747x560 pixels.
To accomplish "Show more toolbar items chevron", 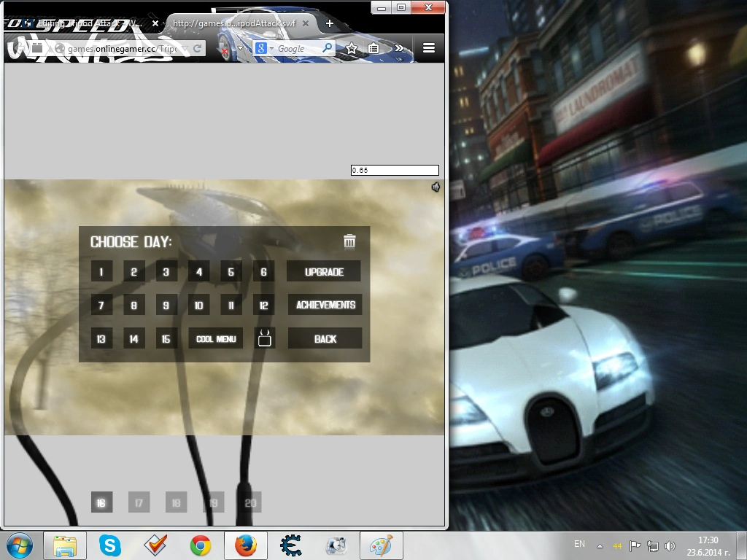I will [x=399, y=48].
